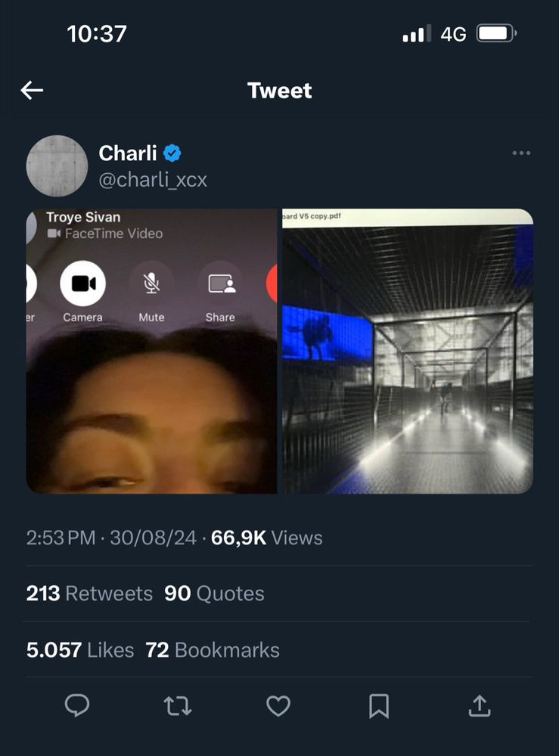View the 90 Quotes list
Screen dimensions: 559x756
tap(214, 593)
